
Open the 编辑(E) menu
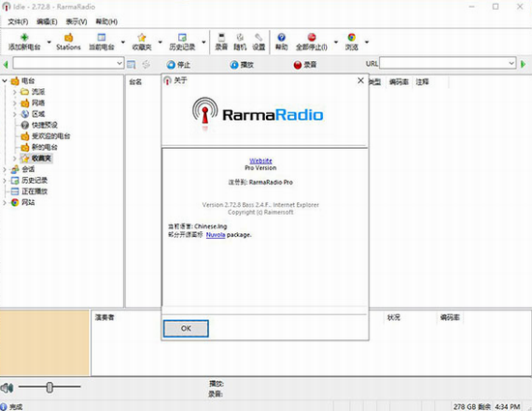pyautogui.click(x=46, y=21)
